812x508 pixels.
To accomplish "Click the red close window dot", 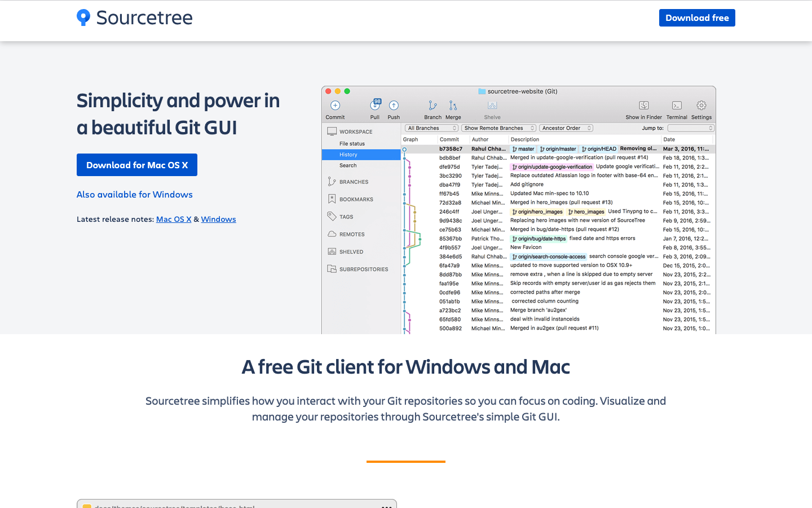I will pyautogui.click(x=328, y=91).
